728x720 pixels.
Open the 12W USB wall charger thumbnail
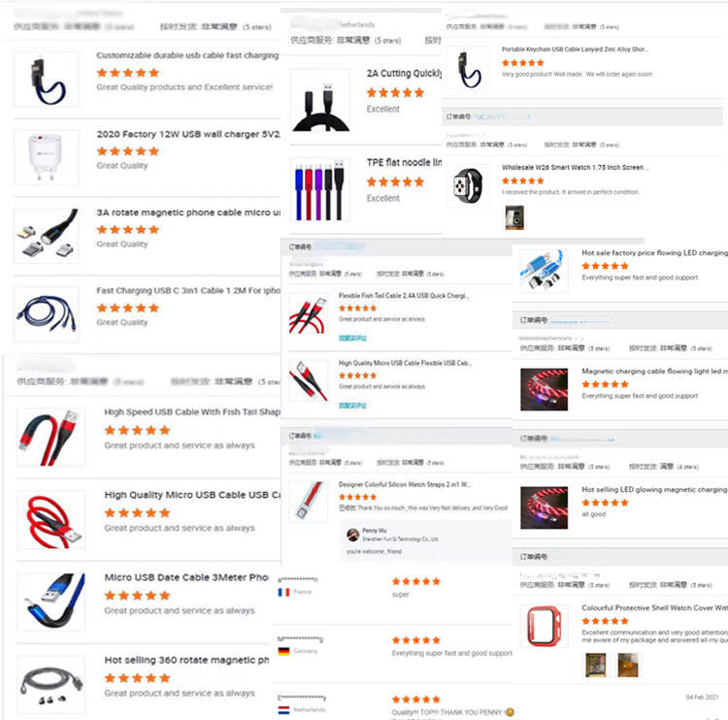(46, 158)
